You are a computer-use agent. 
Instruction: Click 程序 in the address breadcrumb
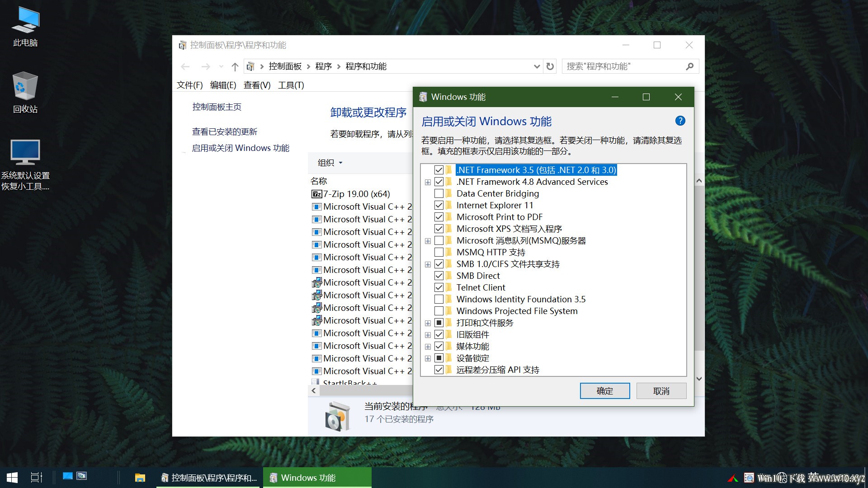point(323,66)
